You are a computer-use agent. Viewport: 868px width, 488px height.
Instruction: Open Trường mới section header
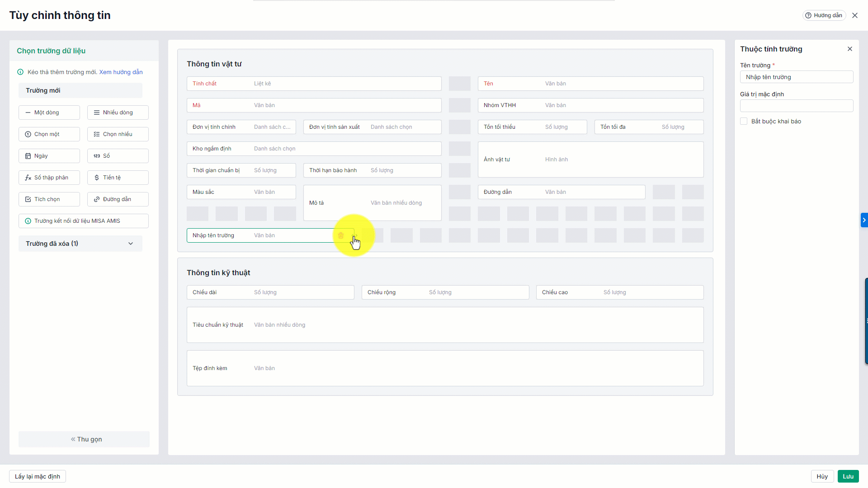[x=80, y=90]
